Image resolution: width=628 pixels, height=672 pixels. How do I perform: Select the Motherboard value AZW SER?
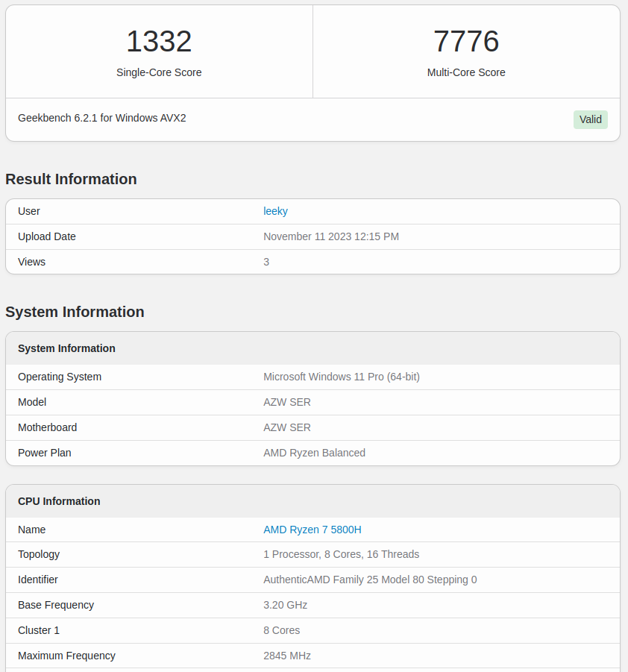point(287,427)
